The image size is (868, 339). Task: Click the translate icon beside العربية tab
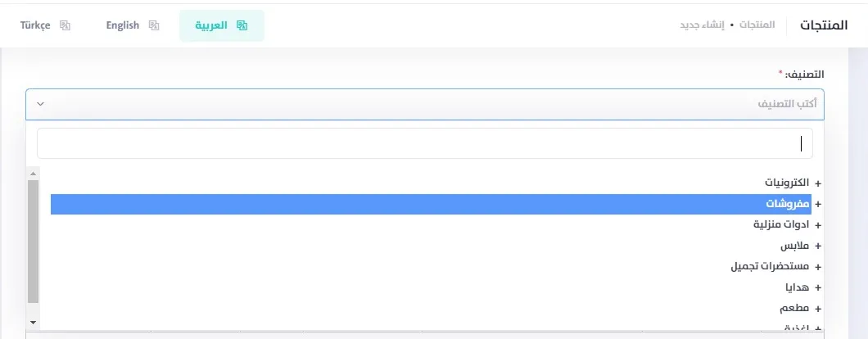pyautogui.click(x=242, y=25)
